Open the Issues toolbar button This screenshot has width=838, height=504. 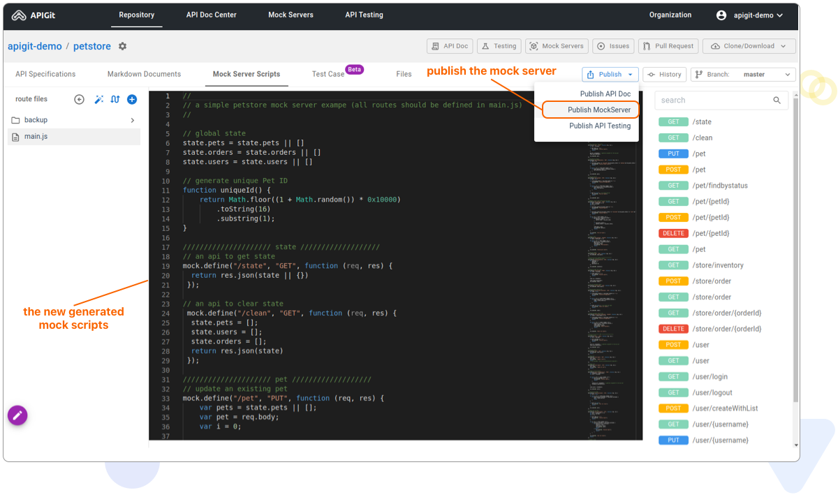coord(613,46)
